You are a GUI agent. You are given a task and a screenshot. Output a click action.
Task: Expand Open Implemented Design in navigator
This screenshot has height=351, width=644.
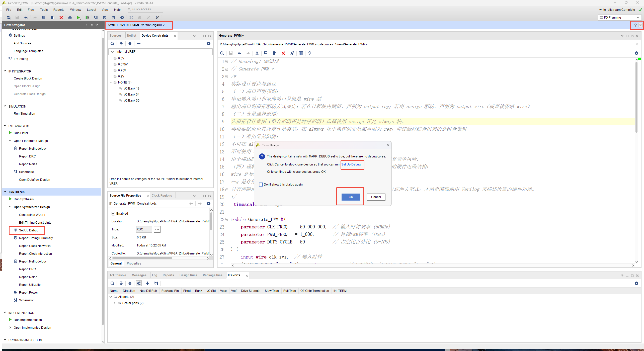click(10, 327)
